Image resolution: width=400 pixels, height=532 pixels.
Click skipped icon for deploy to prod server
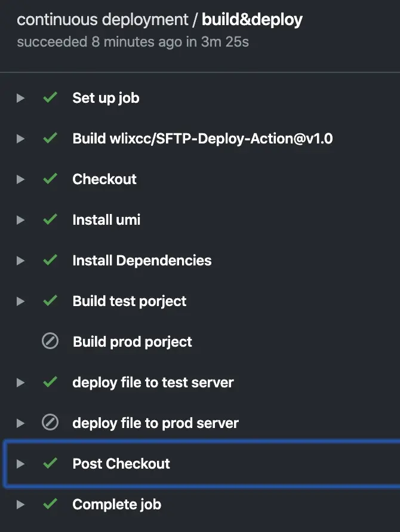(x=50, y=423)
